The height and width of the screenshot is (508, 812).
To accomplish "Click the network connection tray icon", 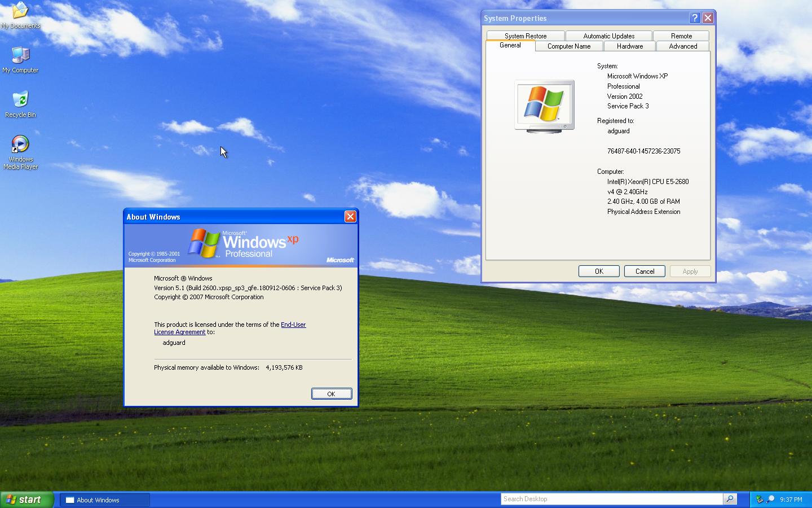I will click(760, 499).
